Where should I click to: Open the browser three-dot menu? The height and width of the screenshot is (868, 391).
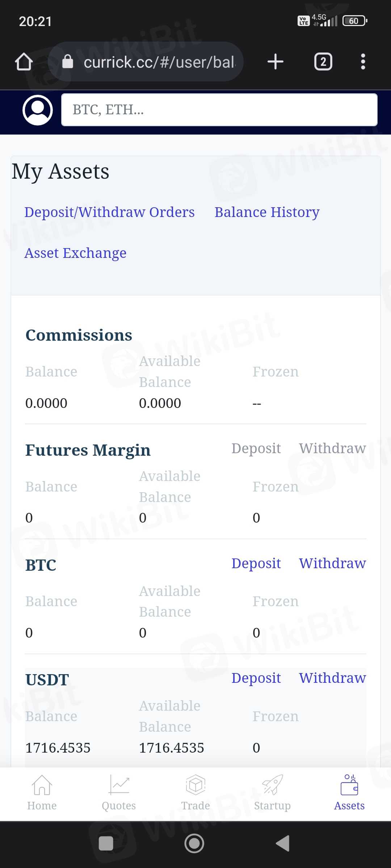pyautogui.click(x=363, y=61)
